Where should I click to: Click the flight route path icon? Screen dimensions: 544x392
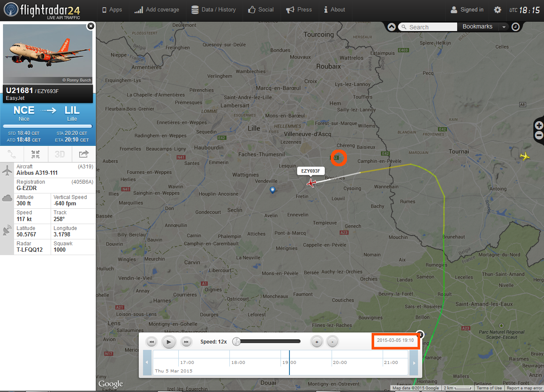pyautogui.click(x=12, y=154)
